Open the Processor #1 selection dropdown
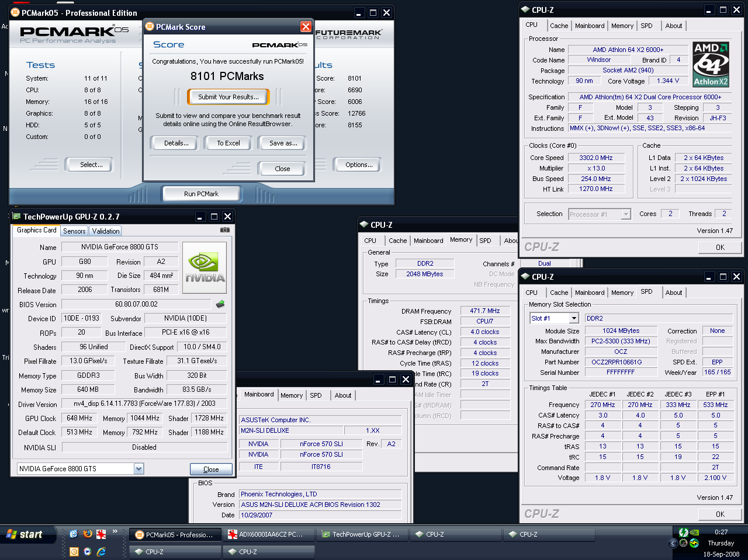The width and height of the screenshot is (748, 560). [x=626, y=214]
